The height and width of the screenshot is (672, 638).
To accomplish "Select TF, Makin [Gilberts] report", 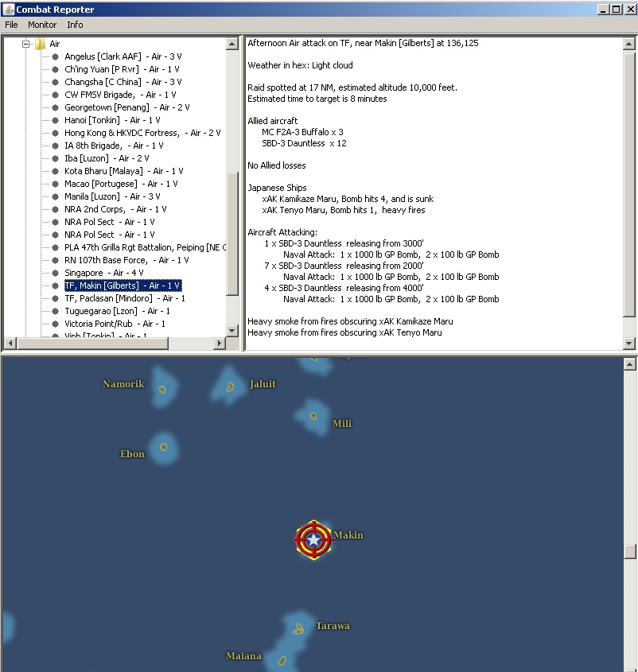I will pyautogui.click(x=123, y=286).
